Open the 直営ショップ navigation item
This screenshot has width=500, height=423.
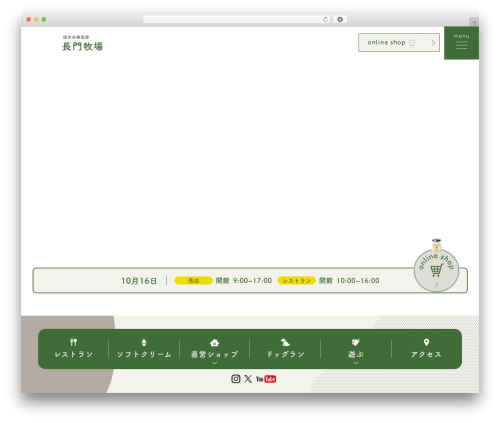(215, 350)
